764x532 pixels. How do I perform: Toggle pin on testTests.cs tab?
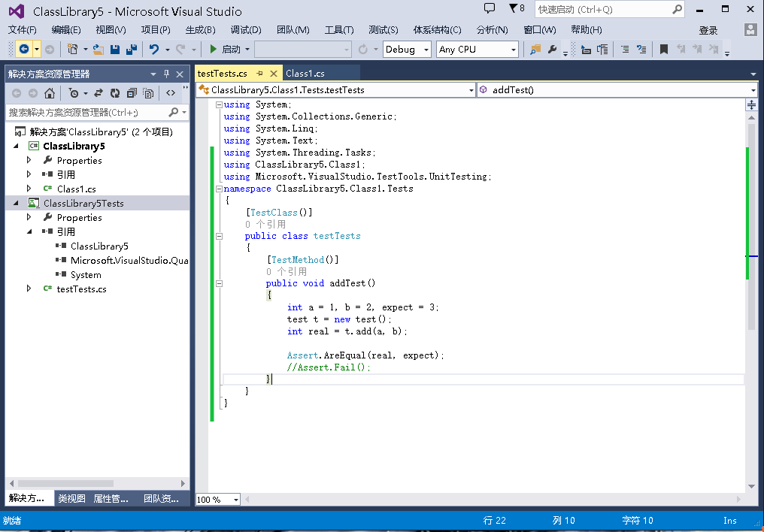coord(259,74)
